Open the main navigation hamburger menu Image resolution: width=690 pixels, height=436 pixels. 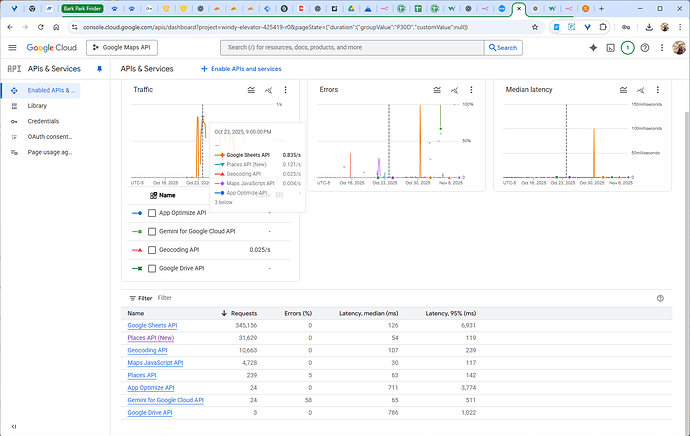pyautogui.click(x=13, y=47)
